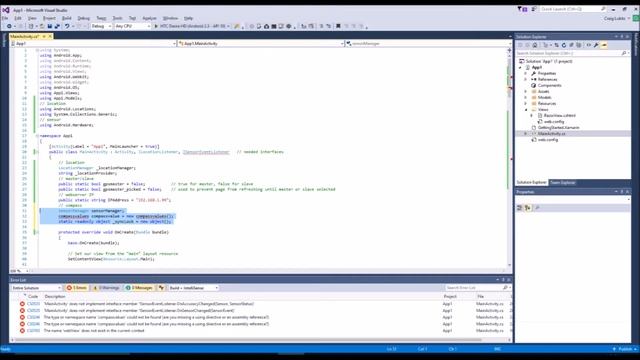640x360 pixels.
Task: Select GettingStarted.Xamarin in Solution Explorer
Action: [558, 128]
